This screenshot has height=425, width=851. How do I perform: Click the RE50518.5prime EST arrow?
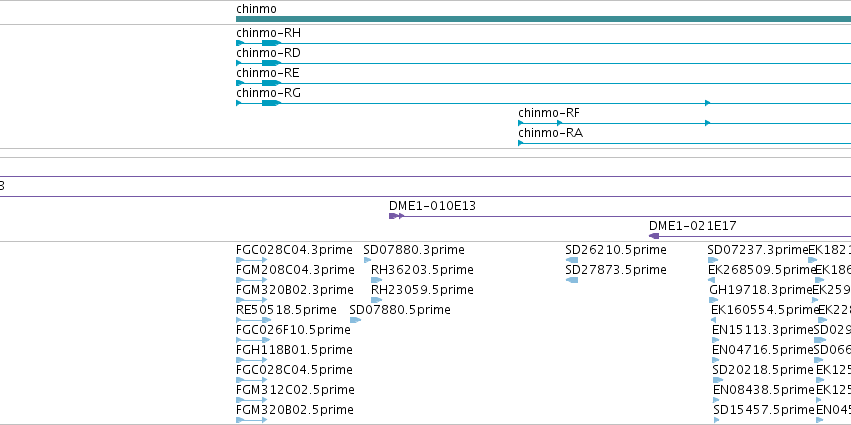[253, 320]
